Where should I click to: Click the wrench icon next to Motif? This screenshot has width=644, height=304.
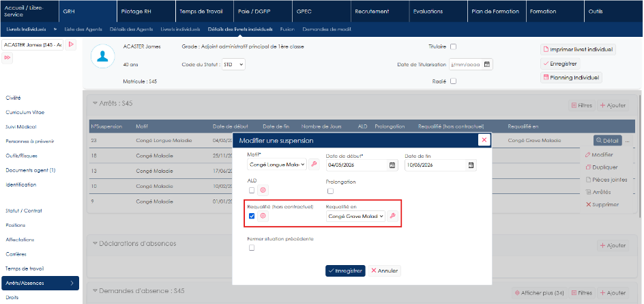(314, 165)
